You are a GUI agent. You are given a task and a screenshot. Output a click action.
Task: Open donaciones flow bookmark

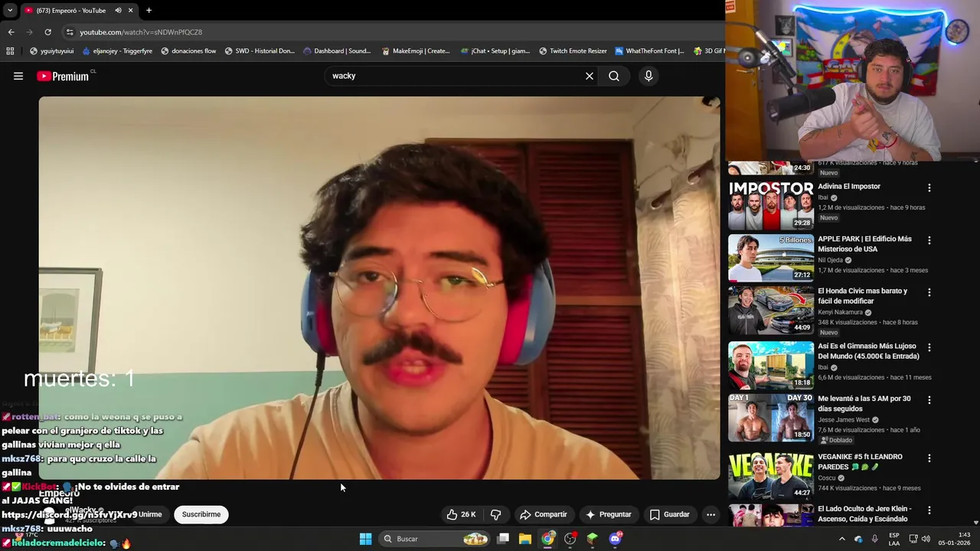tap(188, 51)
